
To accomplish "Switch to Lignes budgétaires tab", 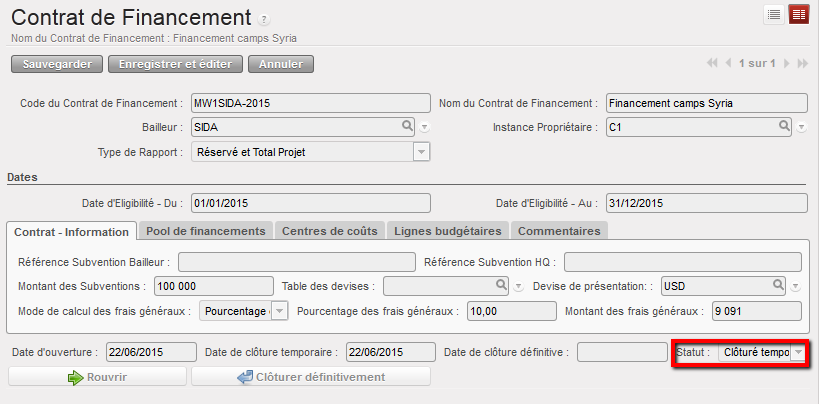I will tap(448, 231).
